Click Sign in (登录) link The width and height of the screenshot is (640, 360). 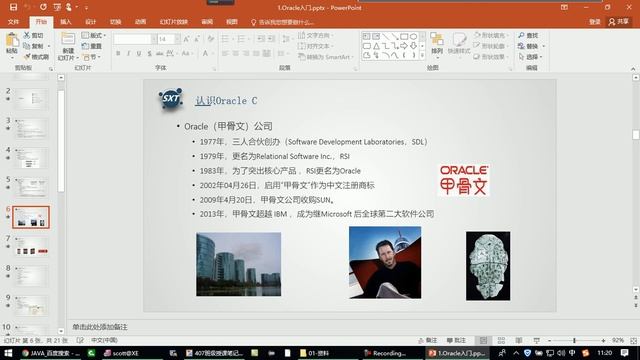point(595,22)
